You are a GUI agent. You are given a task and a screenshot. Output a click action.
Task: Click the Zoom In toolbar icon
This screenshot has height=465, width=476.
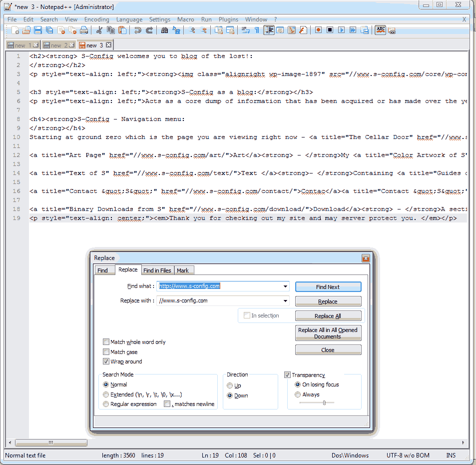pyautogui.click(x=192, y=30)
